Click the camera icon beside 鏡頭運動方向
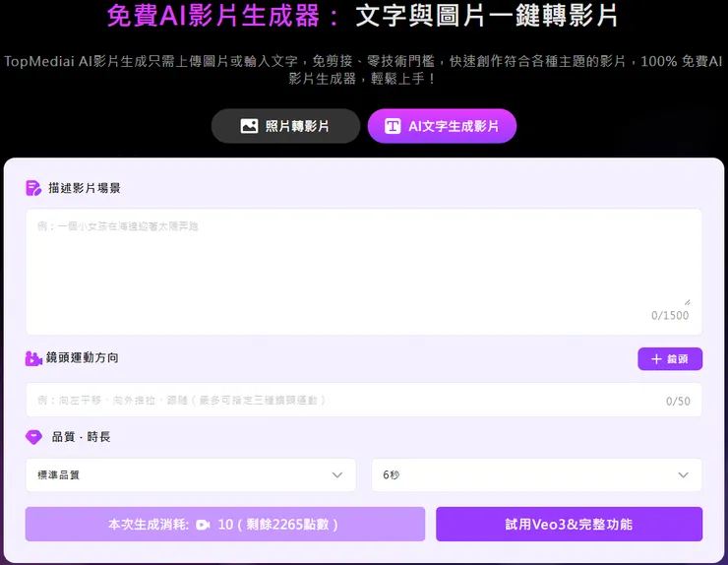 (x=33, y=358)
